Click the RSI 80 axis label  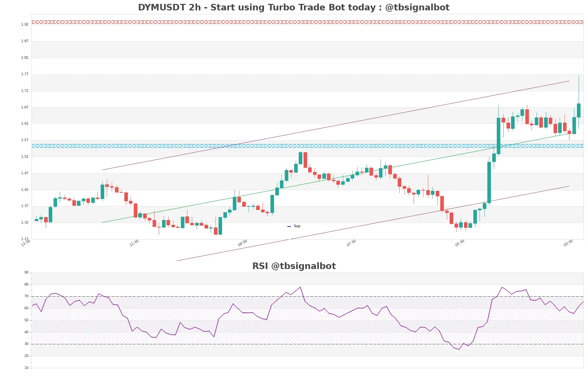tap(26, 285)
